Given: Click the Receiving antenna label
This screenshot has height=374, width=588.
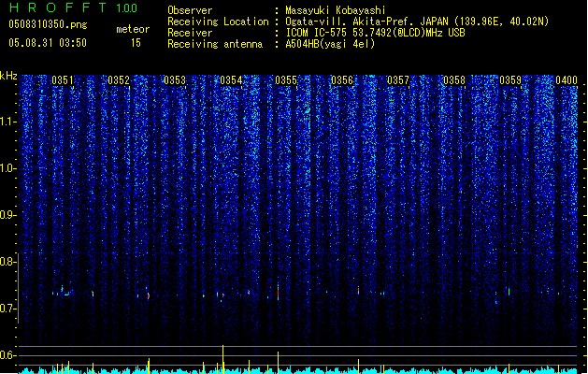Looking at the screenshot, I should [215, 44].
